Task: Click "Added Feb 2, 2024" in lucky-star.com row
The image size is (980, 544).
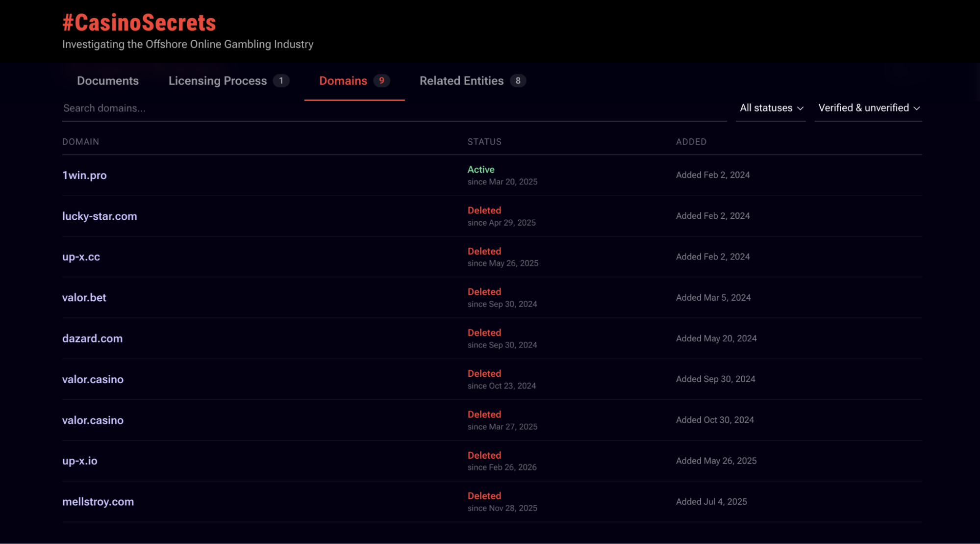Action: click(713, 216)
